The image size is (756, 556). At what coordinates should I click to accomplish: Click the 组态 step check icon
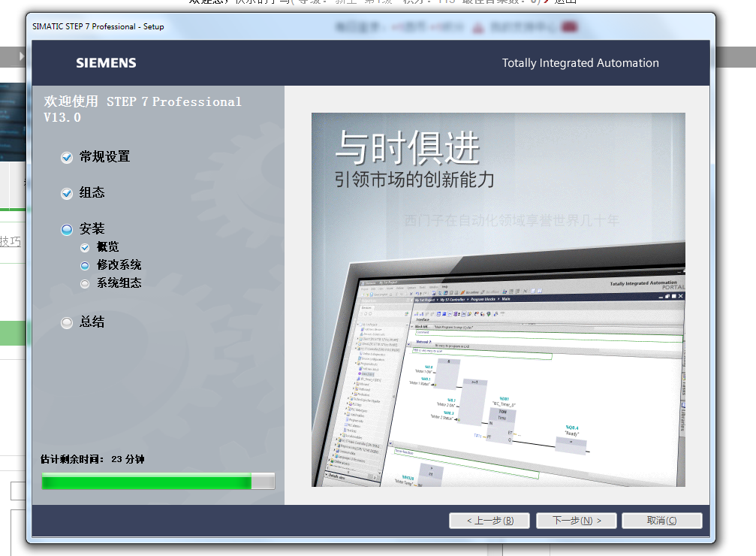(67, 194)
